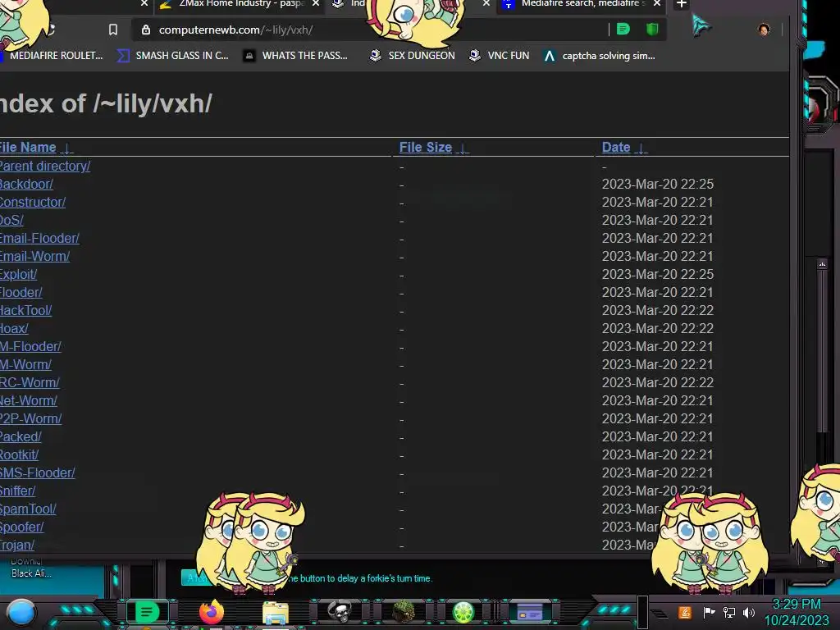Open the IM-Flooder/ folder
The width and height of the screenshot is (840, 630).
(30, 347)
